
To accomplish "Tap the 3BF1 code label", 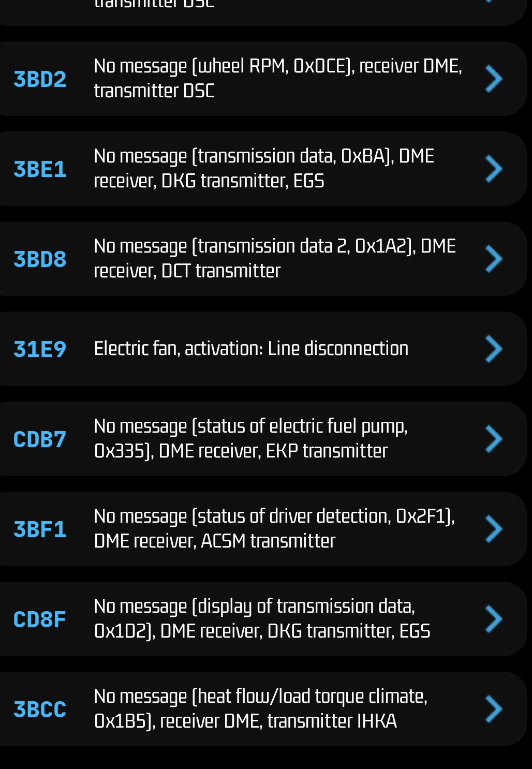I will 40,529.
